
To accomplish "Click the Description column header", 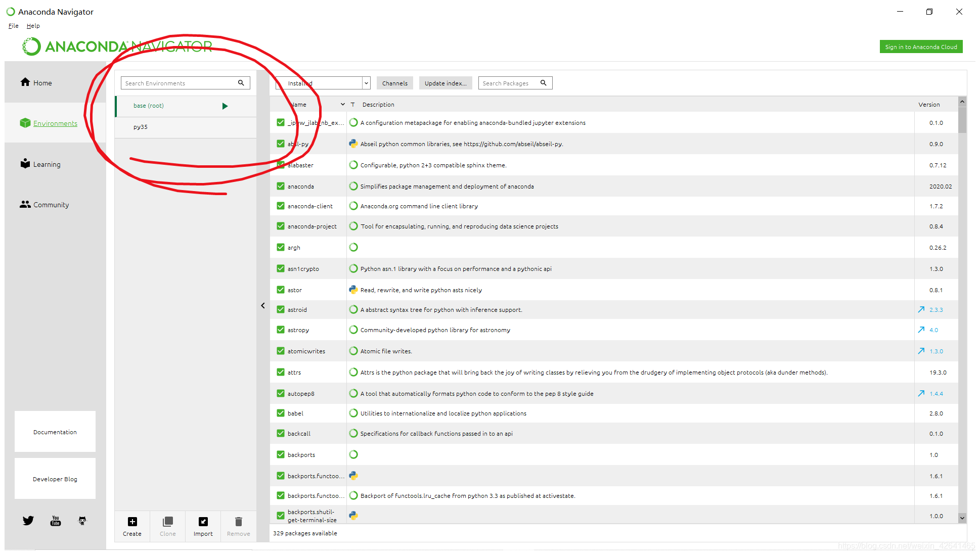I will click(378, 105).
